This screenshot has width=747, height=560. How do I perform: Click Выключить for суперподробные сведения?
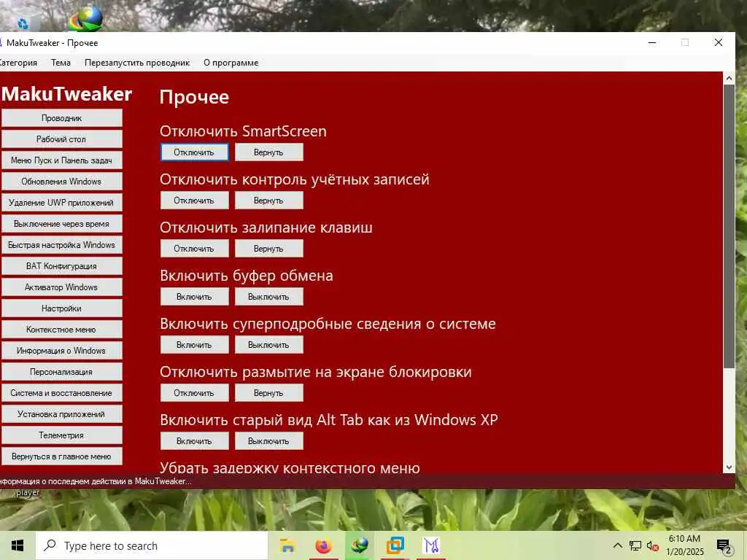(268, 345)
